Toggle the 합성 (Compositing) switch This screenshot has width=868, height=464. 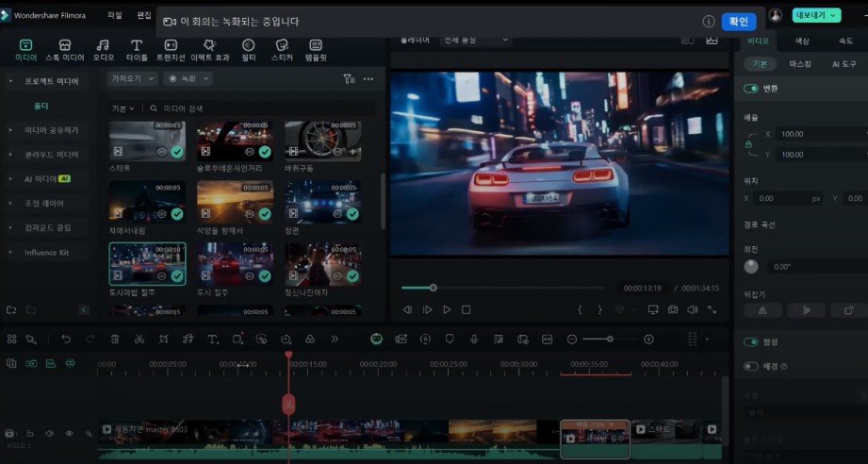751,341
